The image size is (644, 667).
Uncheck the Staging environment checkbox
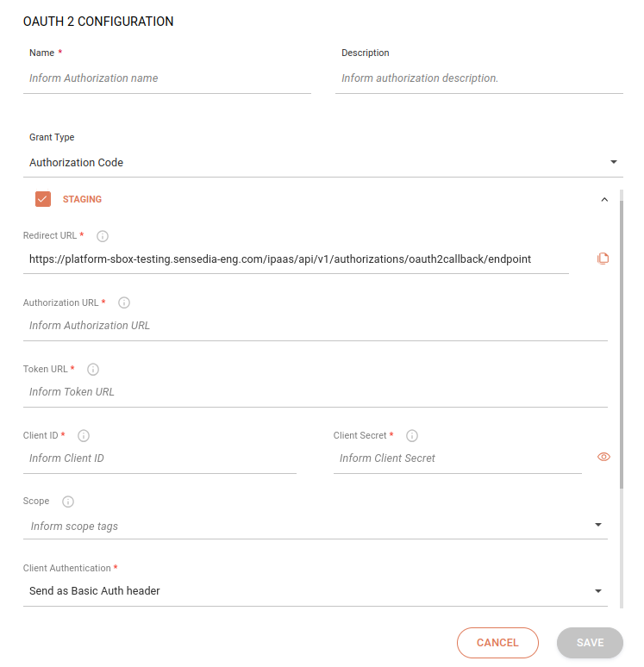tap(43, 199)
